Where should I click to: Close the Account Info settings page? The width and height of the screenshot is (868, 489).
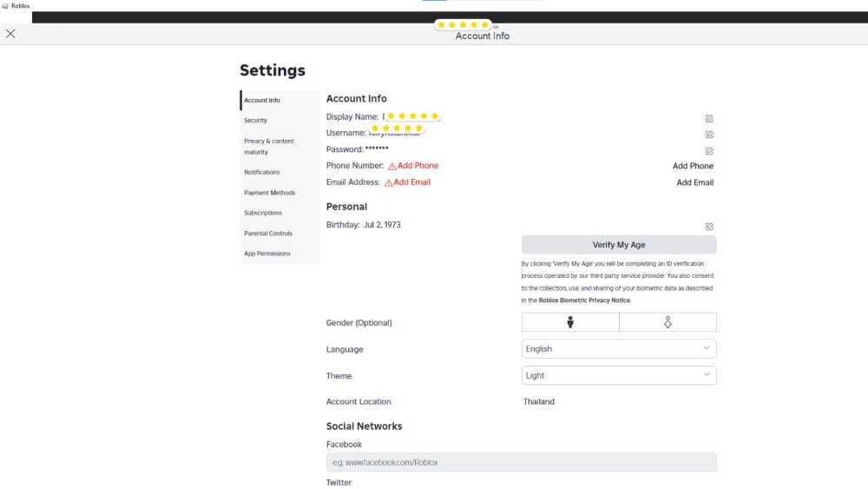[10, 34]
